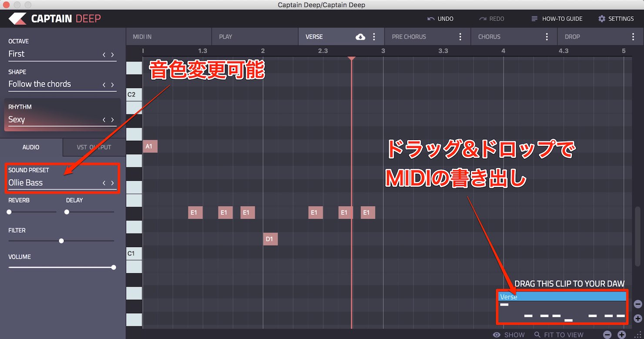
Task: Click the Redo arrow button
Action: (492, 19)
